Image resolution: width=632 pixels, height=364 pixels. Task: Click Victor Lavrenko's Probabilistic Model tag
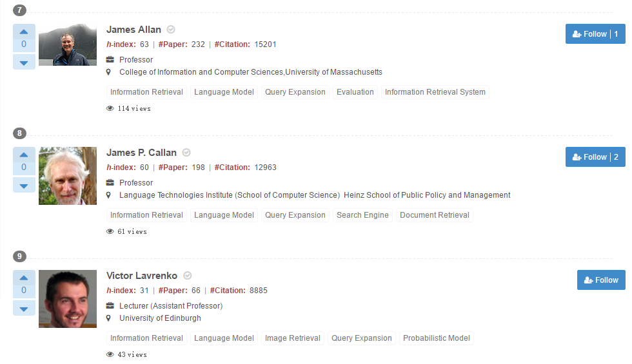tap(436, 338)
